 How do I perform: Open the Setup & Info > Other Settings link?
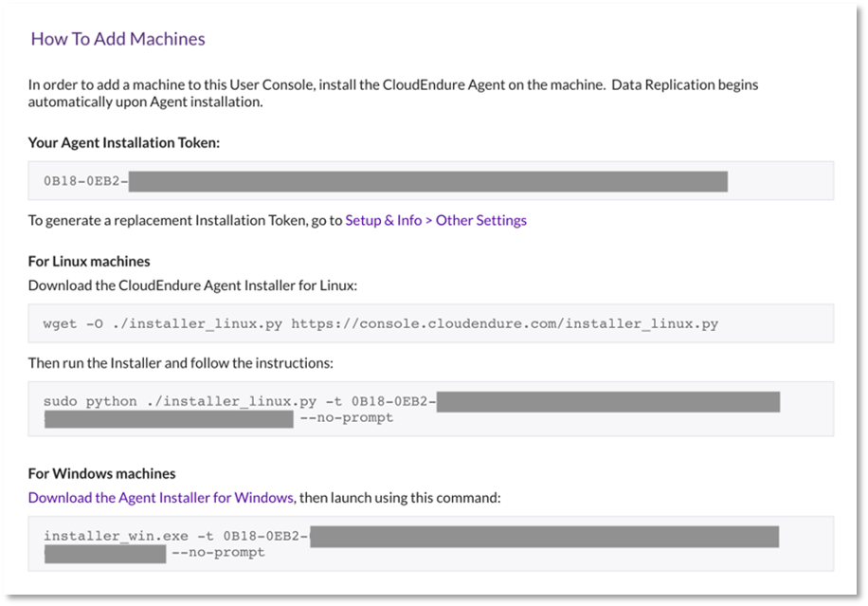click(x=436, y=220)
